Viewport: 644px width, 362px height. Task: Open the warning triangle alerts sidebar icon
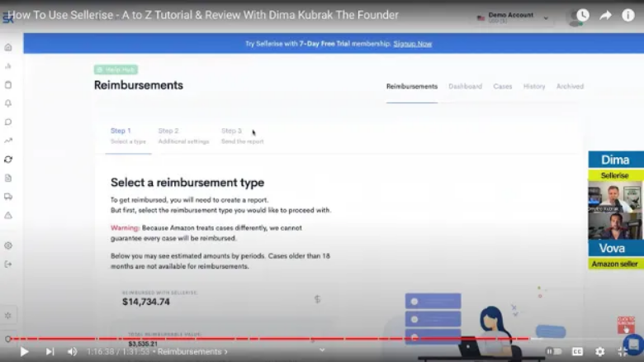pos(8,215)
